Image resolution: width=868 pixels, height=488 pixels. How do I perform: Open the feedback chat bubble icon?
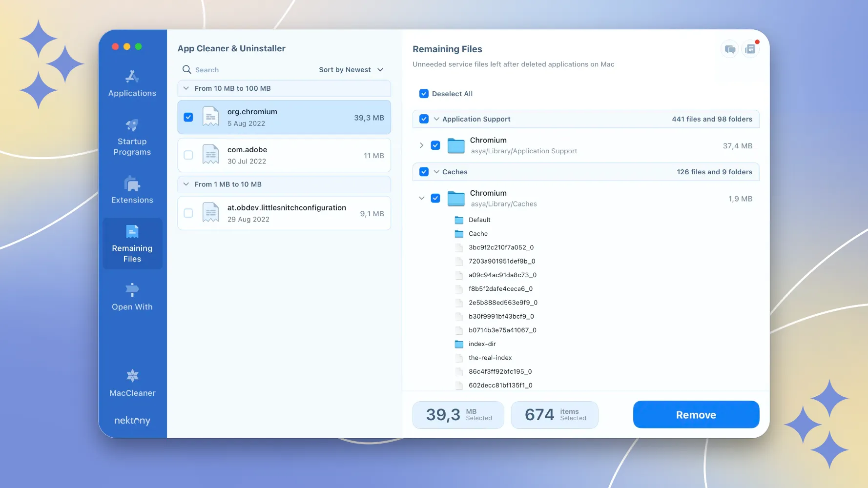[x=730, y=49]
